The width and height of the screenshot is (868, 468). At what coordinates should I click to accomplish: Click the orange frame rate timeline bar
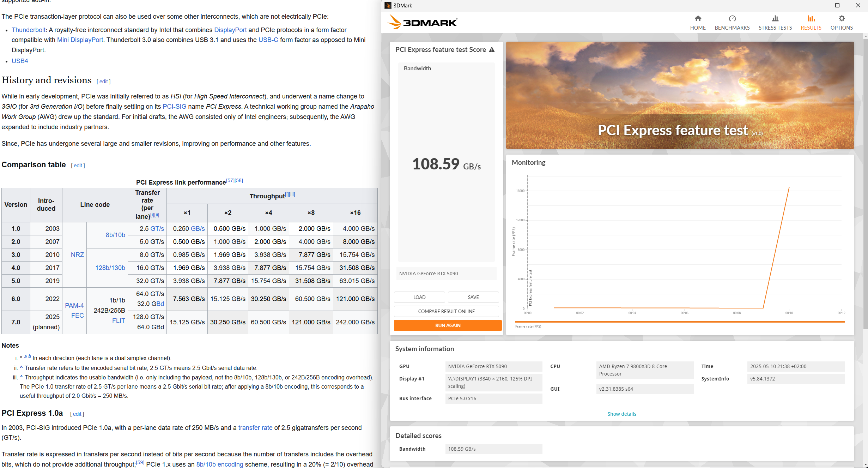(680, 322)
